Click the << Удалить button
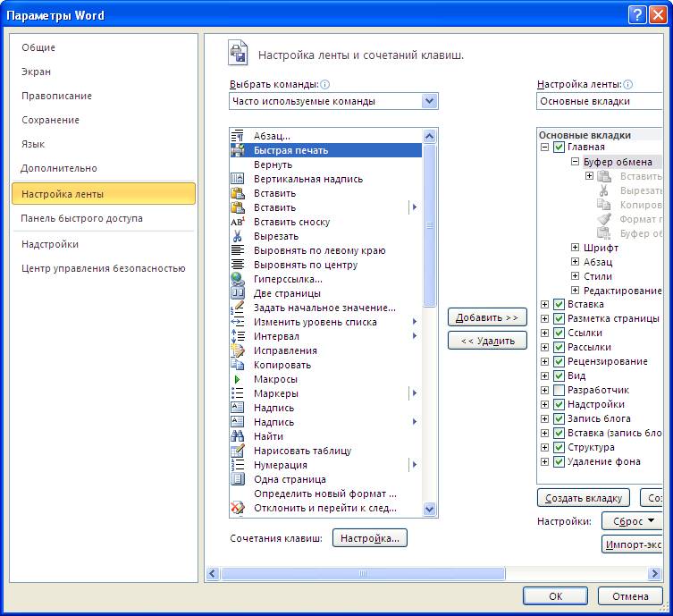673x616 pixels. point(487,341)
